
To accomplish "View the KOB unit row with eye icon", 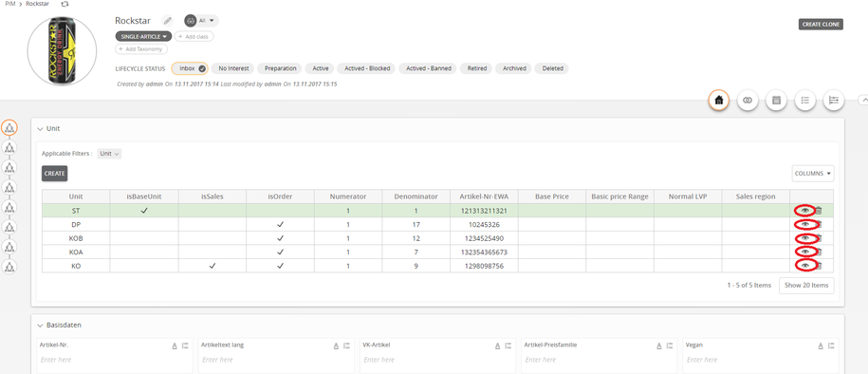I will point(805,238).
